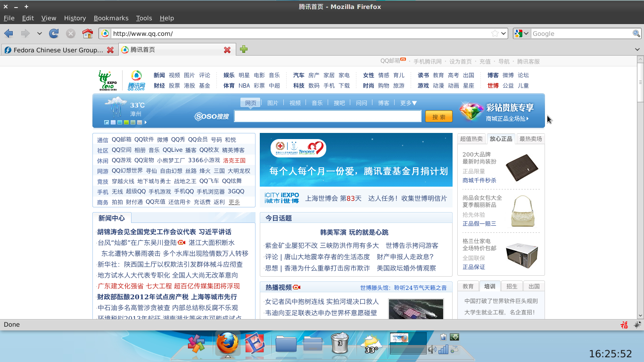
Task: Select the light purple skin color square
Action: [113, 123]
